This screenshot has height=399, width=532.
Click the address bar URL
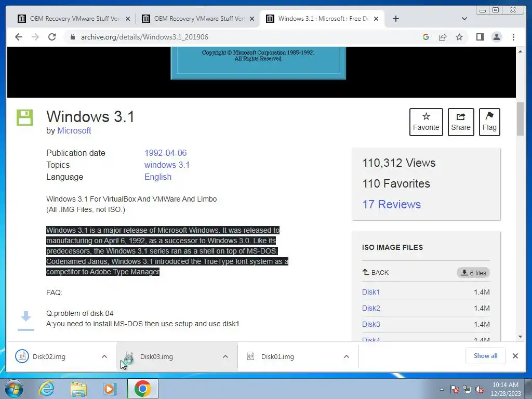(144, 37)
